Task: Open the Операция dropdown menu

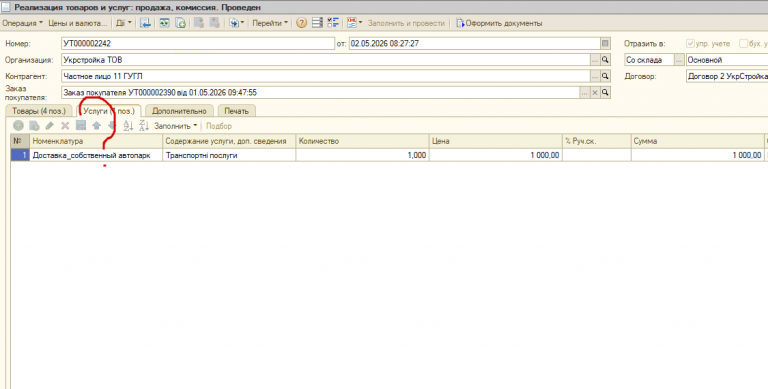Action: point(23,23)
